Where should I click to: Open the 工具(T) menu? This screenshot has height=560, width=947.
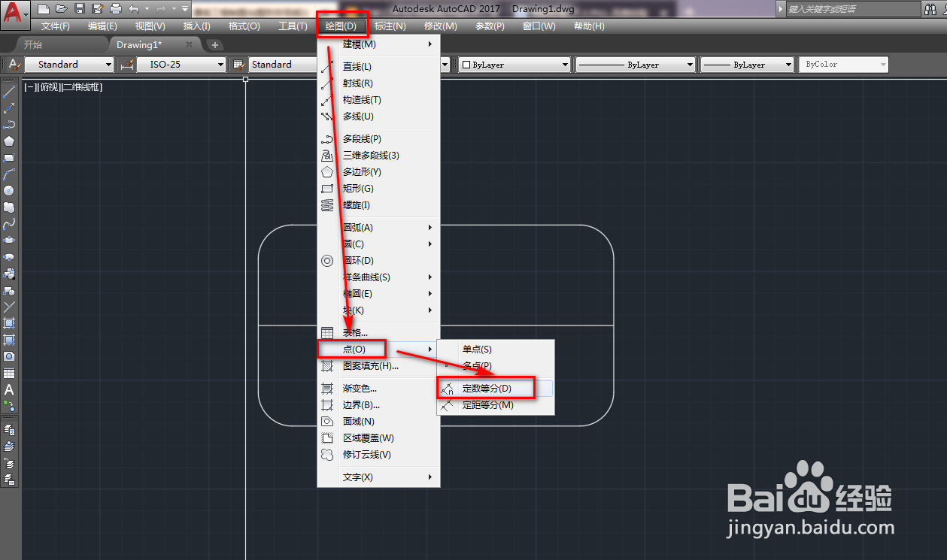pyautogui.click(x=293, y=26)
